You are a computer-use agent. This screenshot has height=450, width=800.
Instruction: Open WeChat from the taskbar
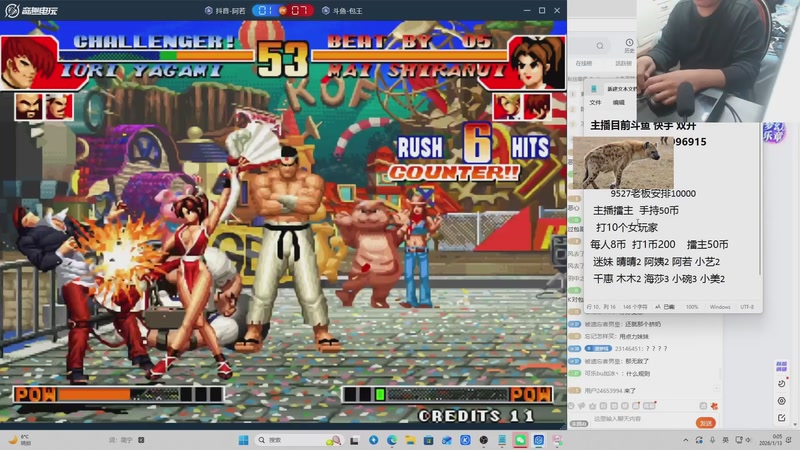520,440
